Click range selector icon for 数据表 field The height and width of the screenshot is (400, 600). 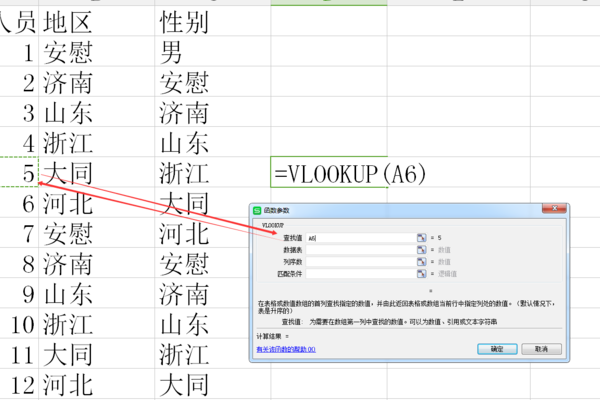(421, 250)
